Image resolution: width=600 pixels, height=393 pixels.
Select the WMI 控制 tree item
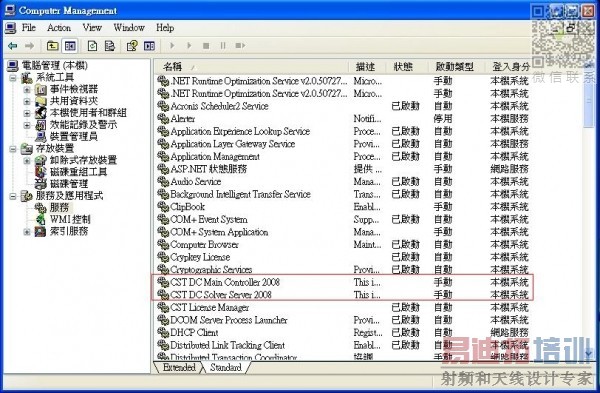tap(70, 219)
